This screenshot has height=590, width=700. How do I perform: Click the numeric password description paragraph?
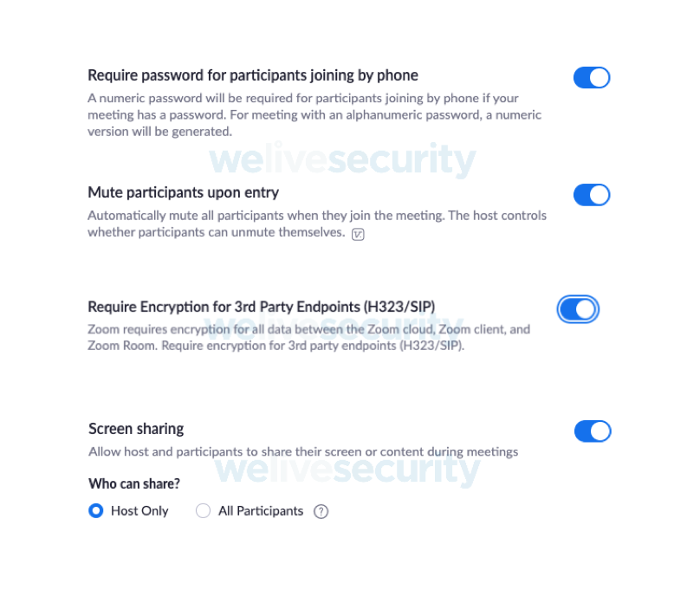click(314, 114)
